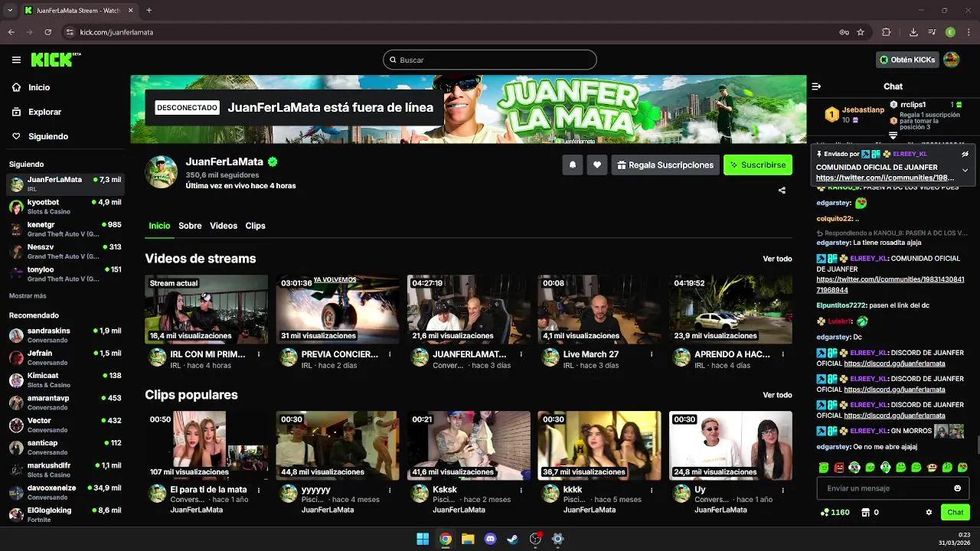Open Chrome extensions puzzle icon
The image size is (980, 551).
tap(887, 32)
